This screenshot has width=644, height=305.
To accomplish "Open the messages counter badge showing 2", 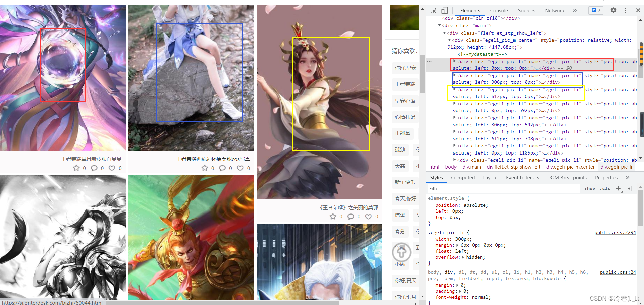I will click(x=596, y=10).
